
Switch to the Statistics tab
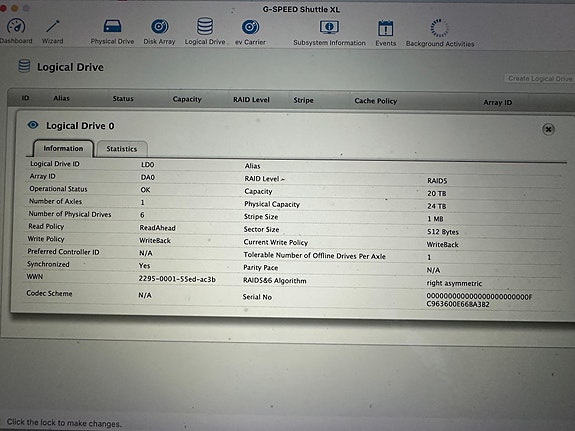click(122, 149)
